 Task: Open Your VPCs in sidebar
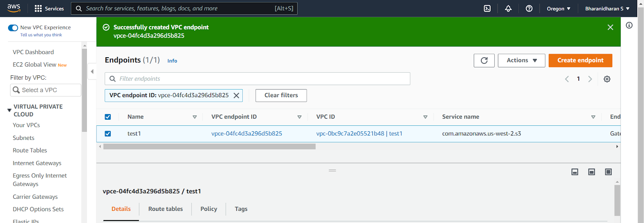click(x=26, y=125)
